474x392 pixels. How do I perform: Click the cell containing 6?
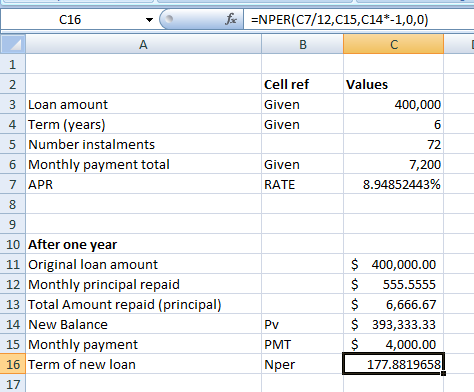coord(394,124)
